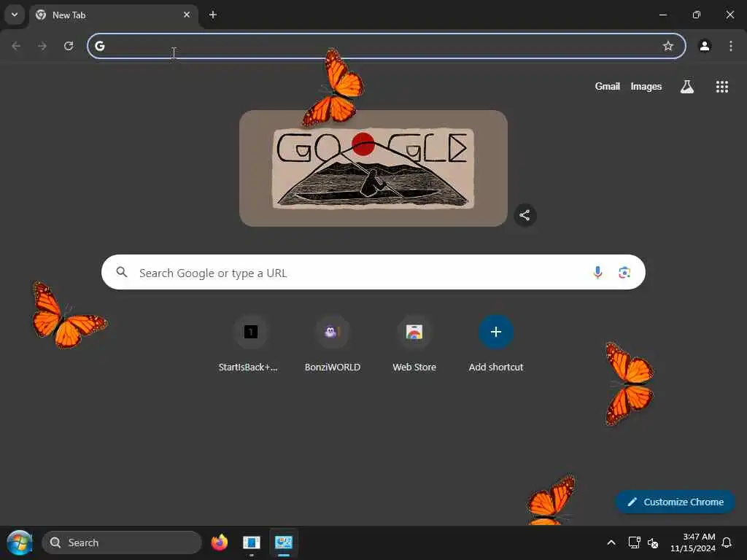Image resolution: width=747 pixels, height=560 pixels.
Task: Open the network tray icon
Action: tap(634, 542)
